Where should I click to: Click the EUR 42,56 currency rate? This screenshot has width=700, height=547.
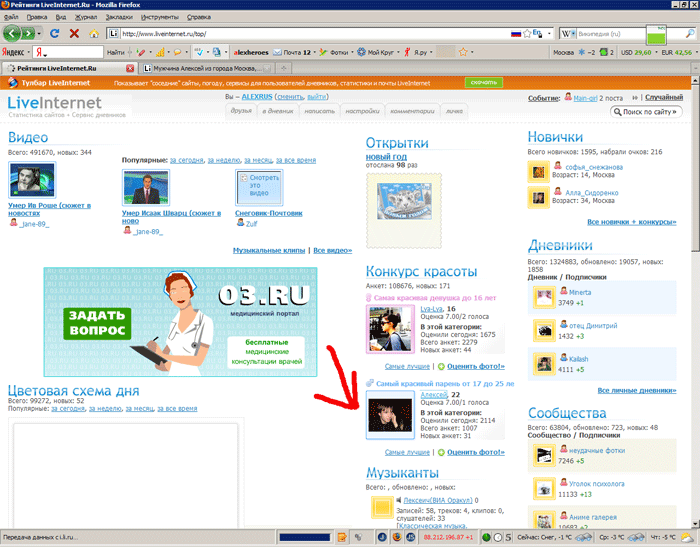677,52
